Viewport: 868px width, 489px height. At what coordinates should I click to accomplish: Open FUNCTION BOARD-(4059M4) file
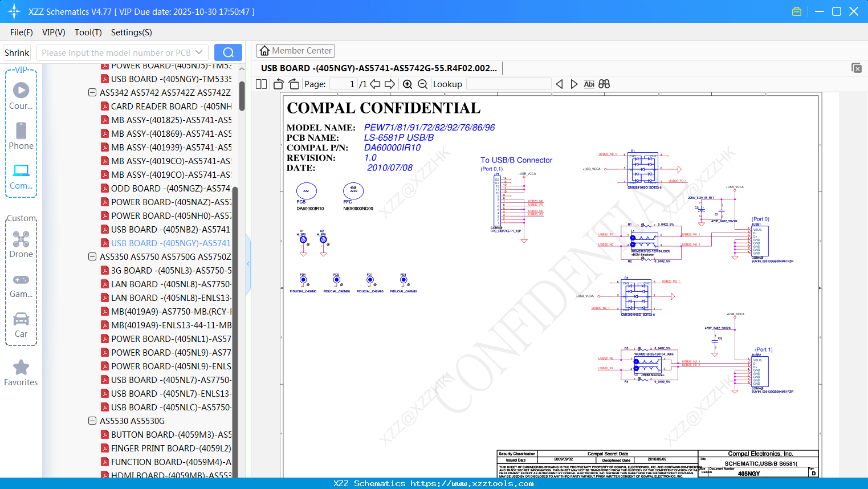pyautogui.click(x=172, y=462)
